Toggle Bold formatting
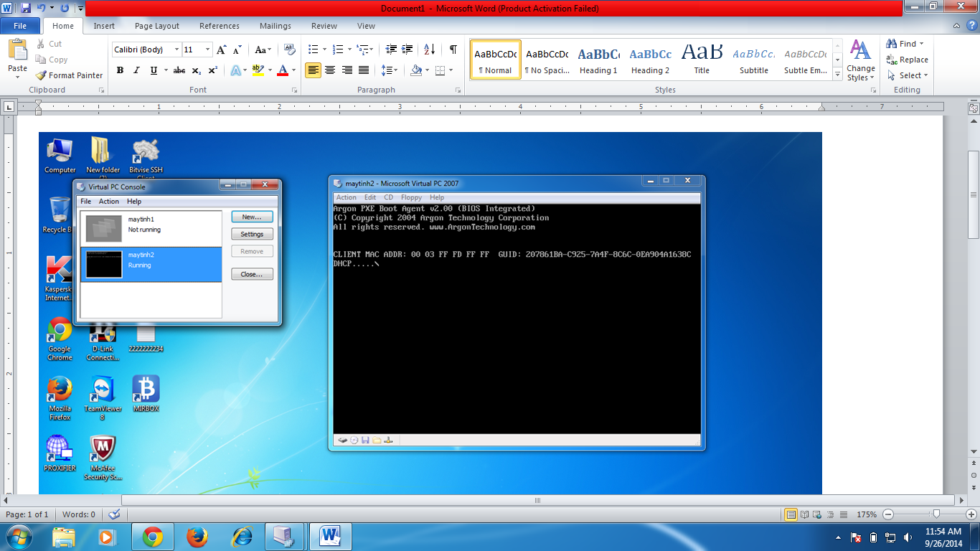This screenshot has height=551, width=980. 120,70
